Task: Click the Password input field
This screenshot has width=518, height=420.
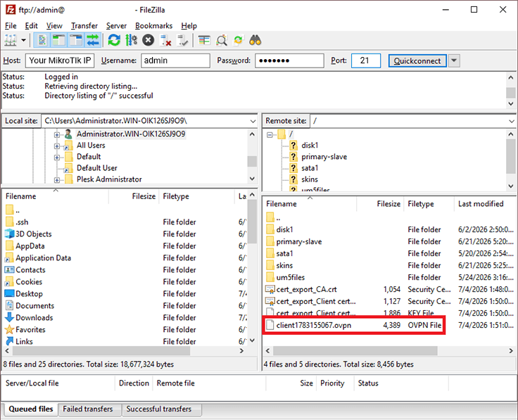Action: pyautogui.click(x=289, y=61)
